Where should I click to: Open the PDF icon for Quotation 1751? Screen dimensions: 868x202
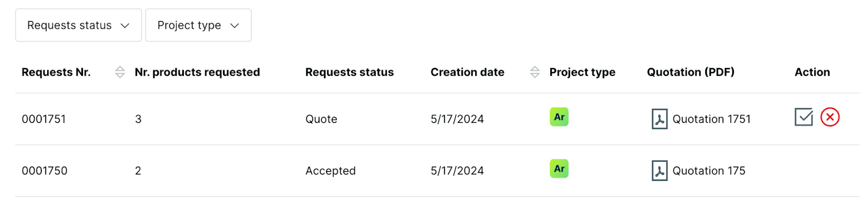[659, 119]
